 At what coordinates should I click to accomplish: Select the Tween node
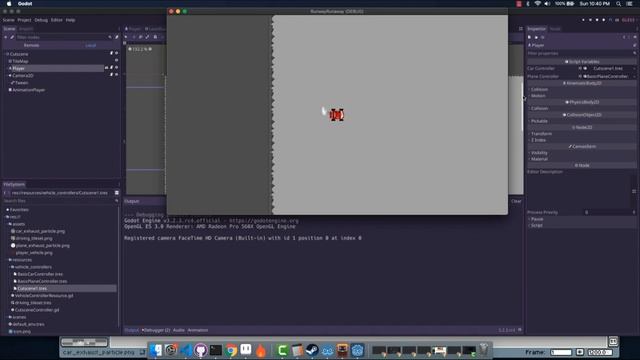click(21, 82)
